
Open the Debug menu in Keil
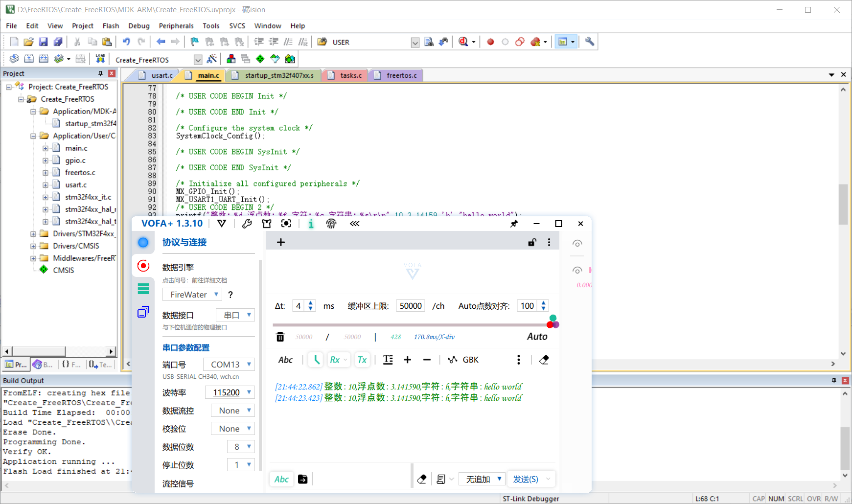pos(138,25)
